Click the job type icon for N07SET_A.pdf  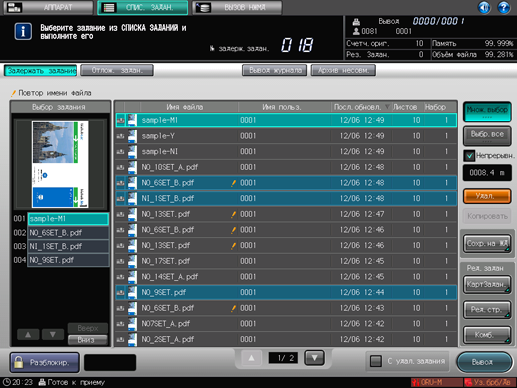point(120,324)
